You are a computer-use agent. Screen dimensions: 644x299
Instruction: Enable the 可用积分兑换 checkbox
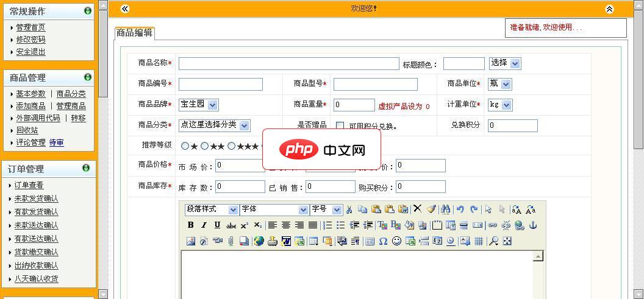(340, 126)
